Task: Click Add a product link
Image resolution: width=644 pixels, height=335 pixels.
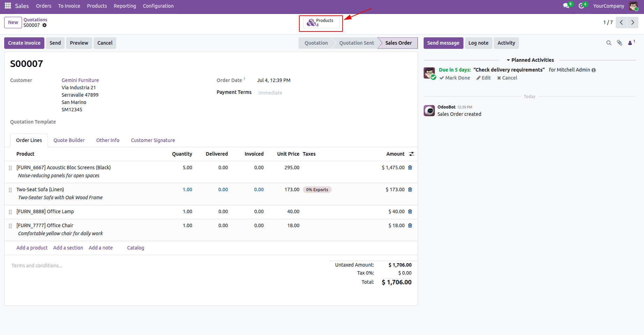Action: point(32,248)
